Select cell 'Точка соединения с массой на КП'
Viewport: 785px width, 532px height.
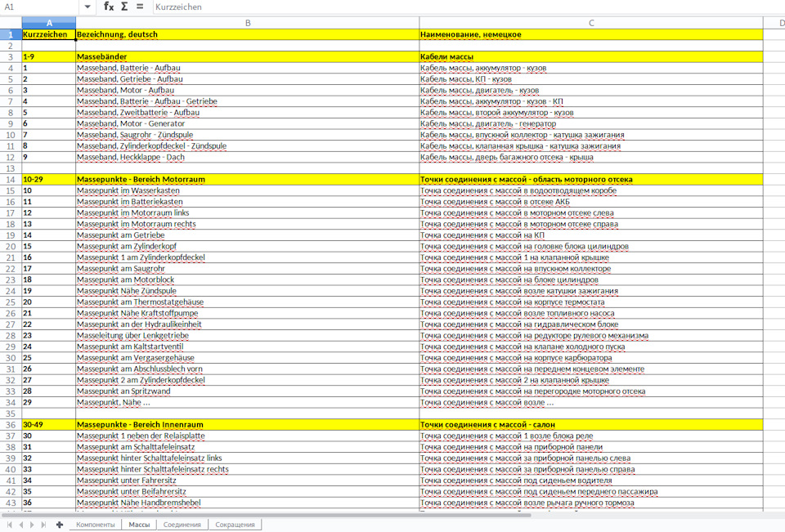(x=591, y=235)
